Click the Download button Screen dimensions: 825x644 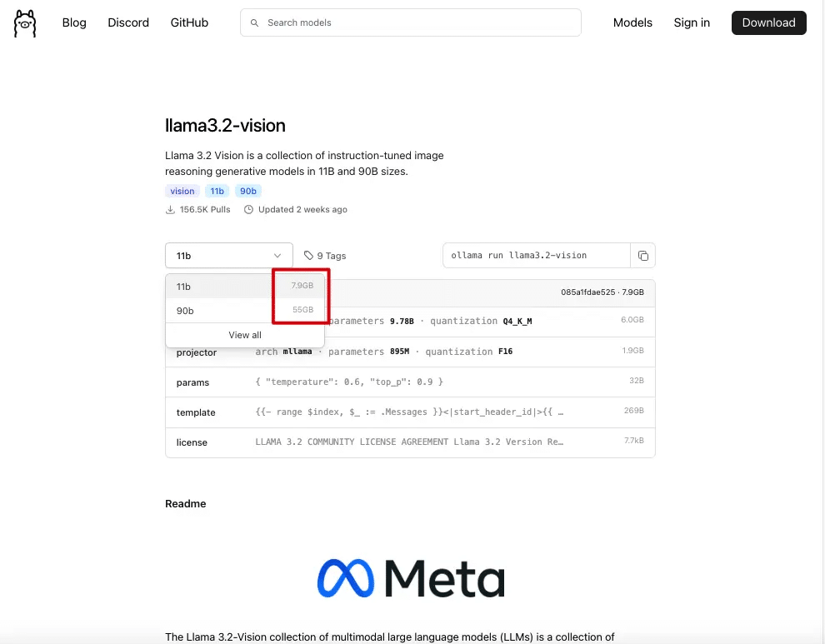pyautogui.click(x=768, y=22)
